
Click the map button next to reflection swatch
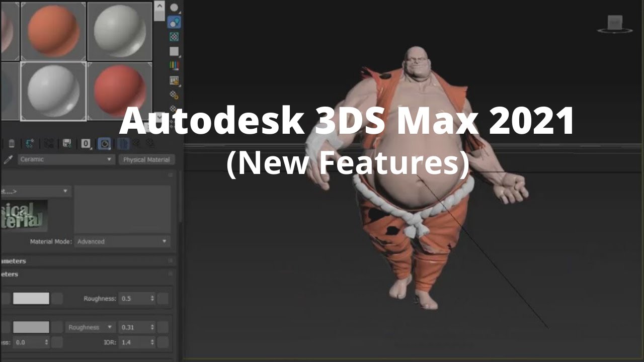[x=57, y=327]
